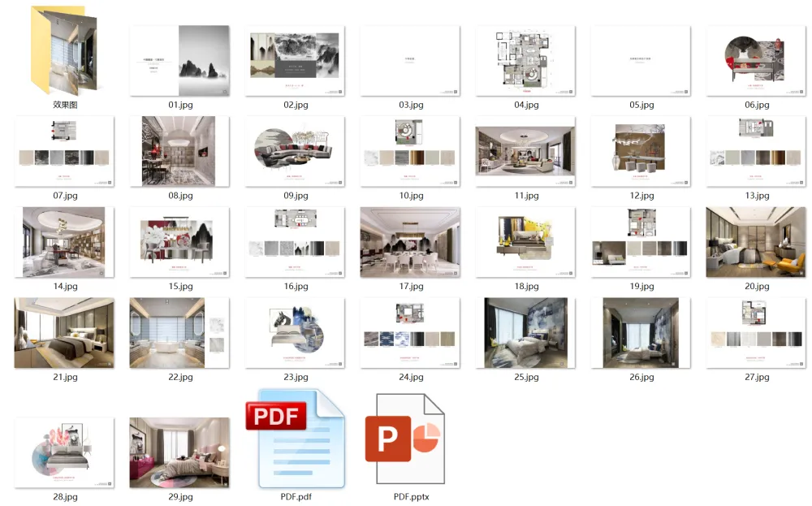Image resolution: width=812 pixels, height=506 pixels.
Task: Click the 25.jpg blue mural bedroom thumbnail
Action: tap(525, 333)
